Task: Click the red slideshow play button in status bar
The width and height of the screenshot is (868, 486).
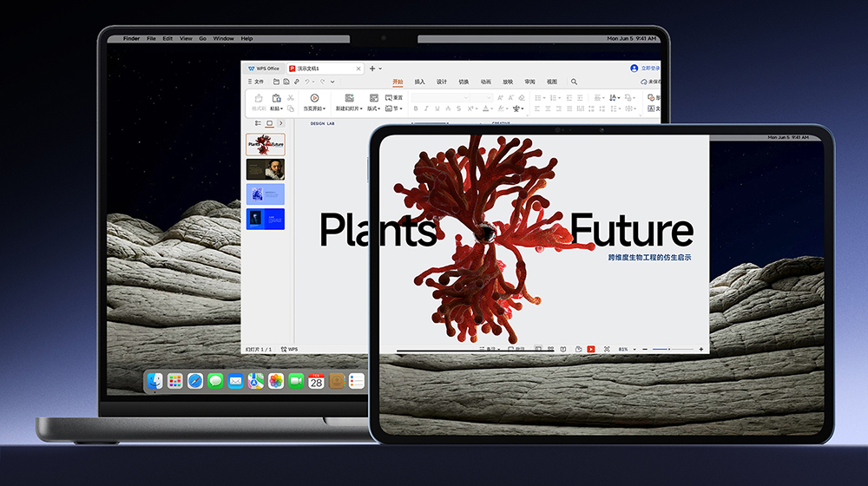Action: click(x=591, y=349)
